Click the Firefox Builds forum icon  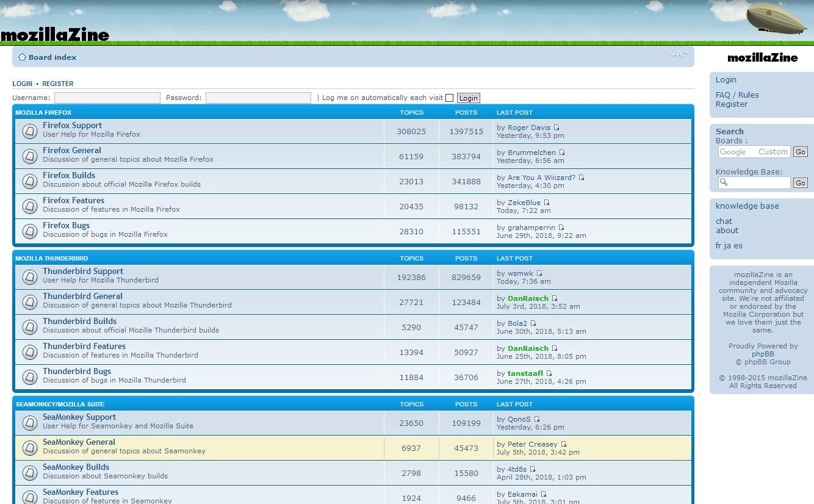coord(29,181)
